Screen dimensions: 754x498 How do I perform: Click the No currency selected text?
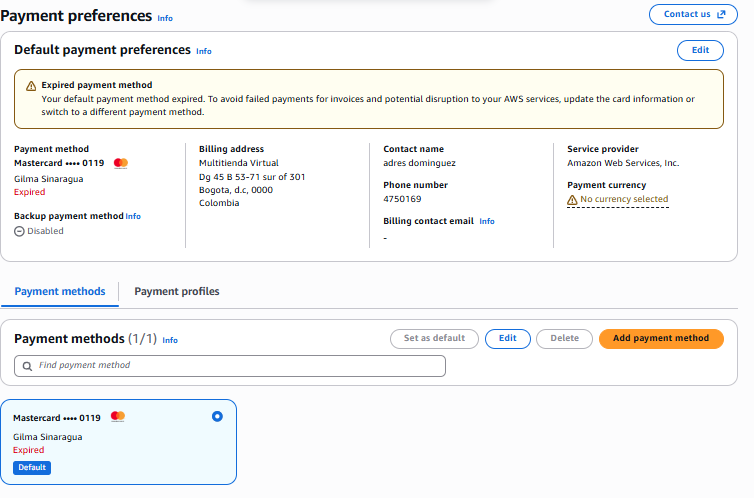pyautogui.click(x=624, y=199)
